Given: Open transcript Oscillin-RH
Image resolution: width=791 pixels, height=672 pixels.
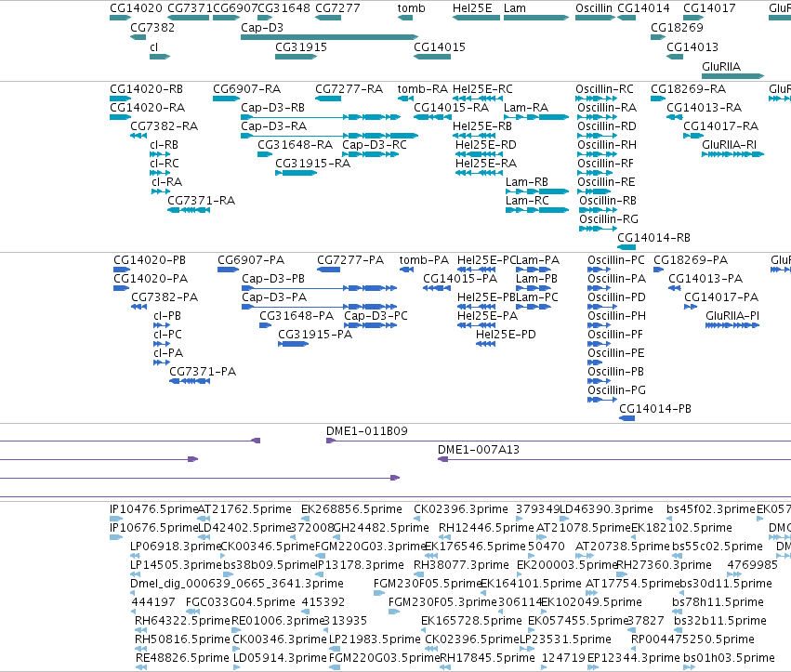Looking at the screenshot, I should (x=598, y=154).
